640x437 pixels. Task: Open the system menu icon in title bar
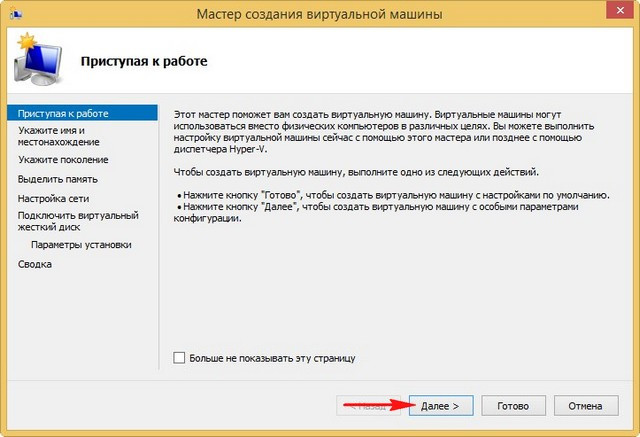[x=16, y=14]
